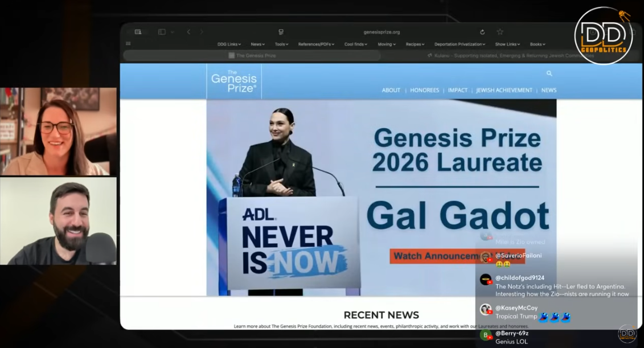Click the genesisprize.org address bar
This screenshot has height=348, width=644.
coord(382,32)
